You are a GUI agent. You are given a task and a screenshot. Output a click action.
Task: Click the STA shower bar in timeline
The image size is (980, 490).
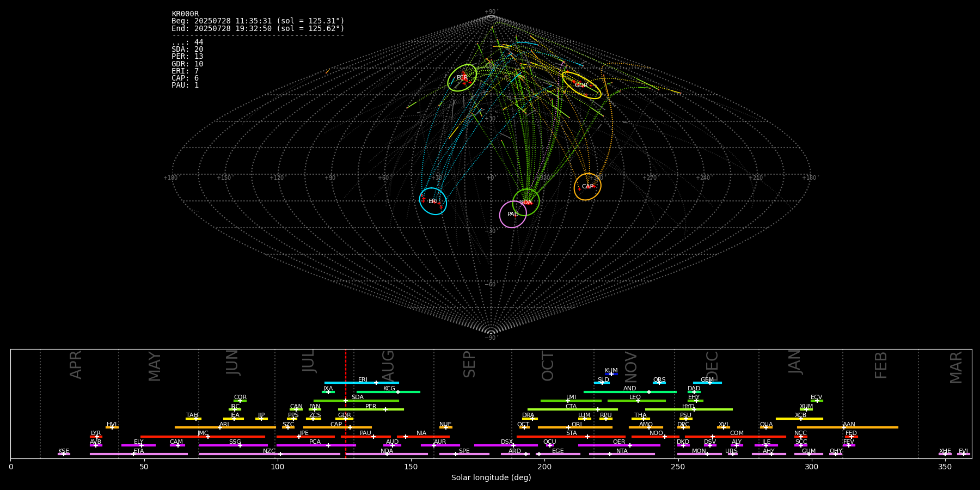(571, 436)
